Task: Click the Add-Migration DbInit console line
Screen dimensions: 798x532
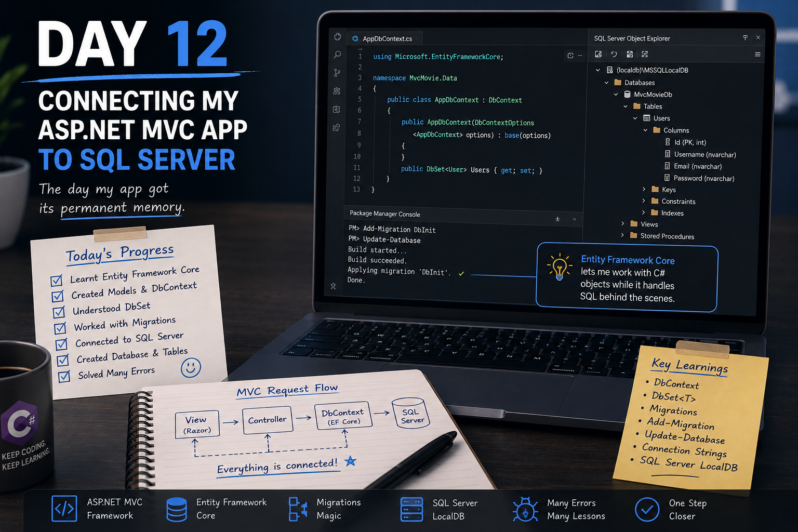Action: click(392, 229)
